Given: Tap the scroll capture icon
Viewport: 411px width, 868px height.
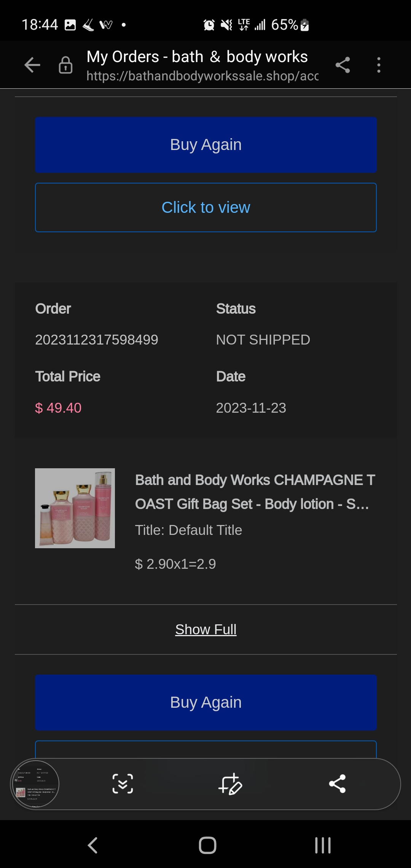Looking at the screenshot, I should pos(123,784).
